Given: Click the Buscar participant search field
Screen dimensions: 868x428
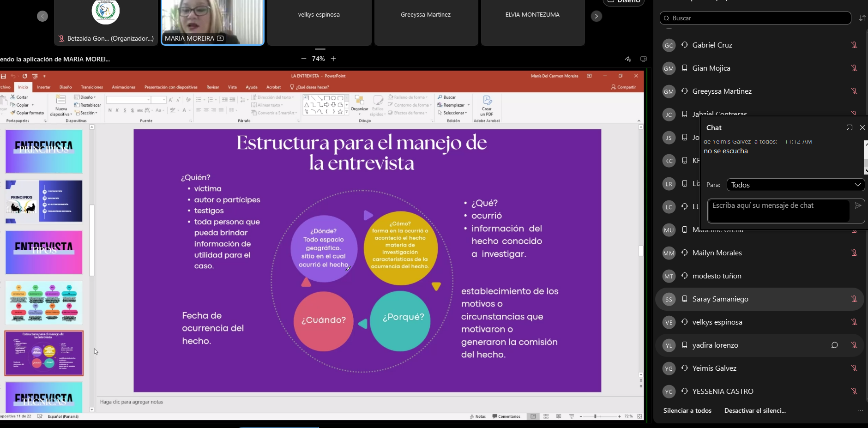Looking at the screenshot, I should (x=757, y=18).
